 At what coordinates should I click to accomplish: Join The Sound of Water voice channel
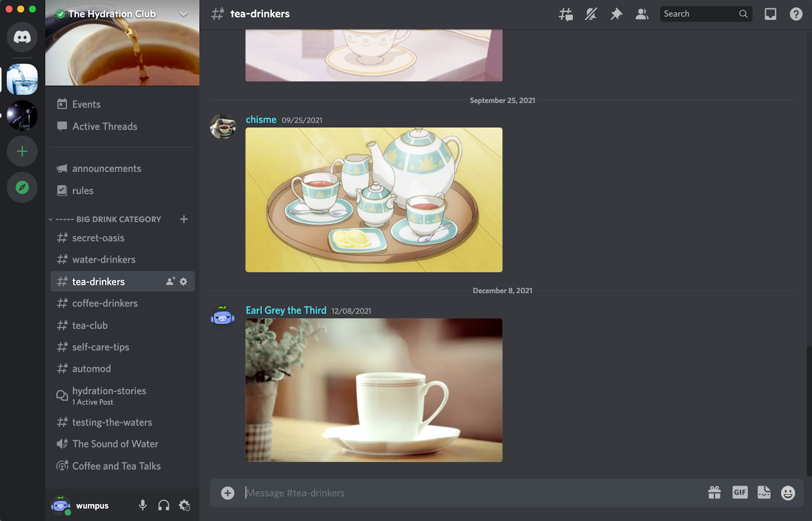click(x=122, y=444)
